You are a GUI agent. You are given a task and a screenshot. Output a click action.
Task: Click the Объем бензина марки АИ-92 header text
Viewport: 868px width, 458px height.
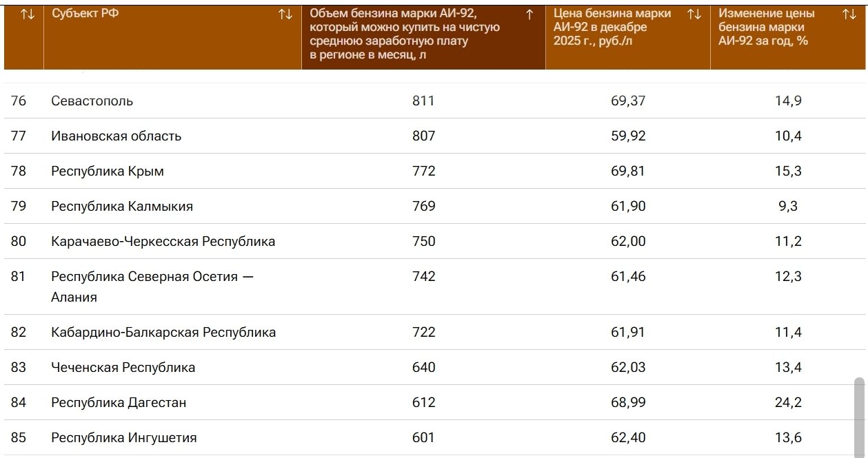[405, 34]
